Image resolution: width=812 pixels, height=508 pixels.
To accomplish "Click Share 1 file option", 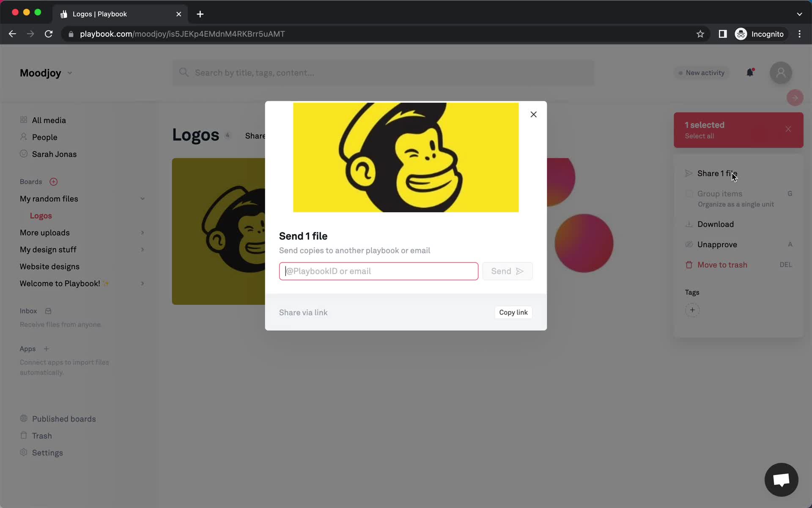I will 717,173.
